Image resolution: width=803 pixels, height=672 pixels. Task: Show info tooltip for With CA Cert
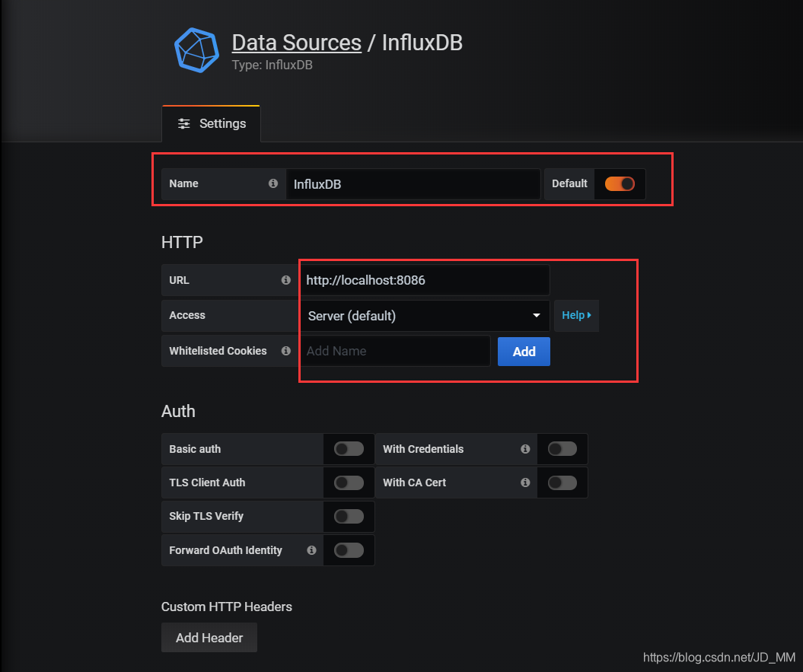525,483
